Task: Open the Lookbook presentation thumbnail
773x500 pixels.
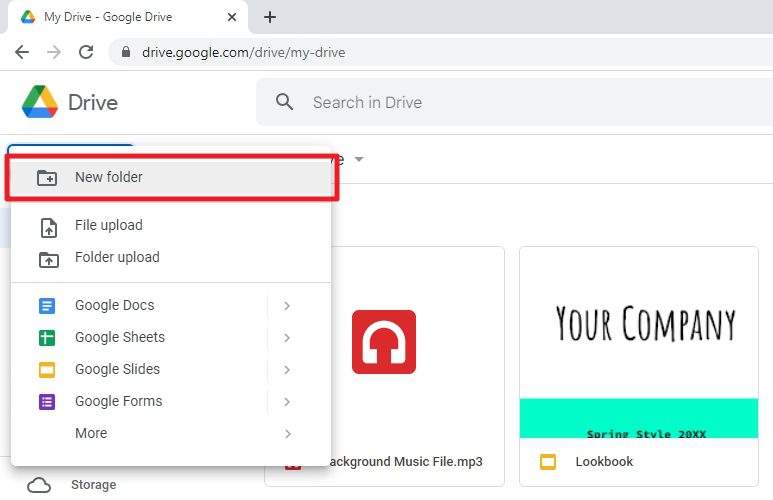Action: pos(639,343)
